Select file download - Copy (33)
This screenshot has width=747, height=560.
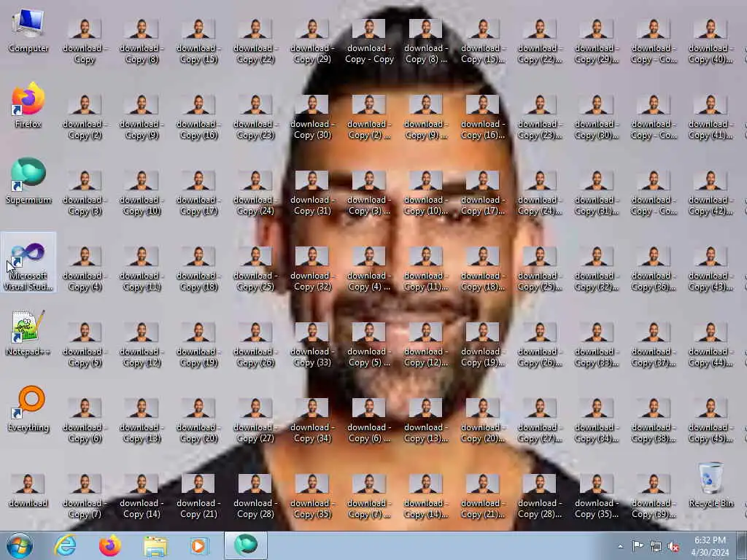[312, 345]
